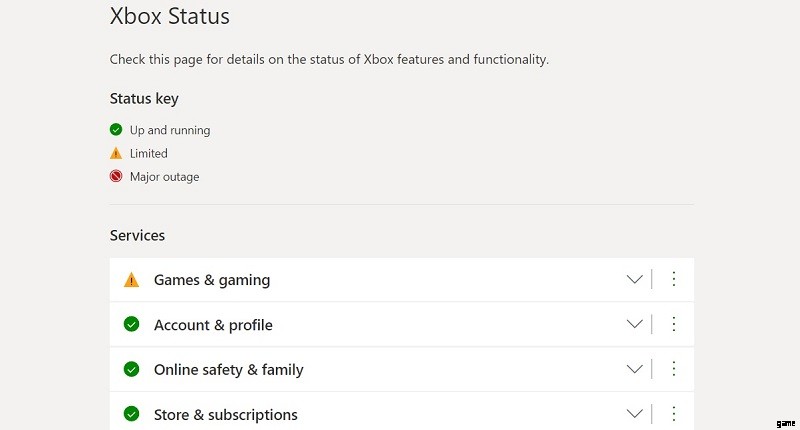Click the Up and running status key icon
This screenshot has width=800, height=430.
click(x=116, y=130)
